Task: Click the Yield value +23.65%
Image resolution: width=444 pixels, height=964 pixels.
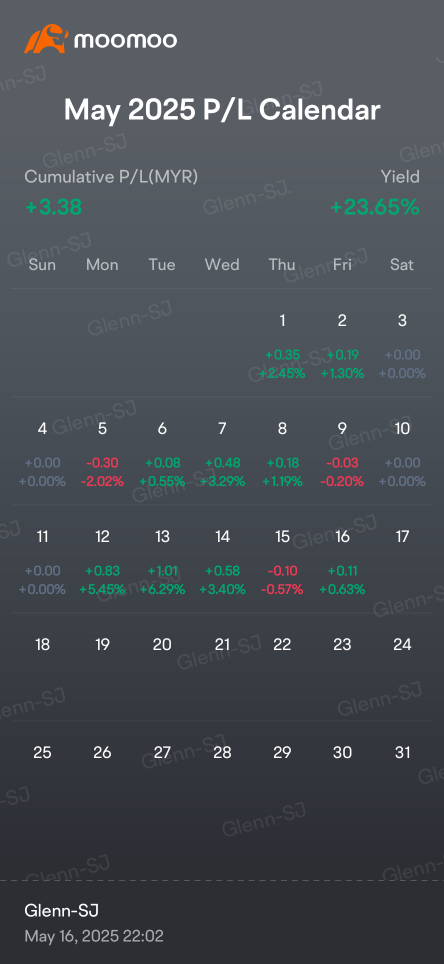Action: pos(375,208)
